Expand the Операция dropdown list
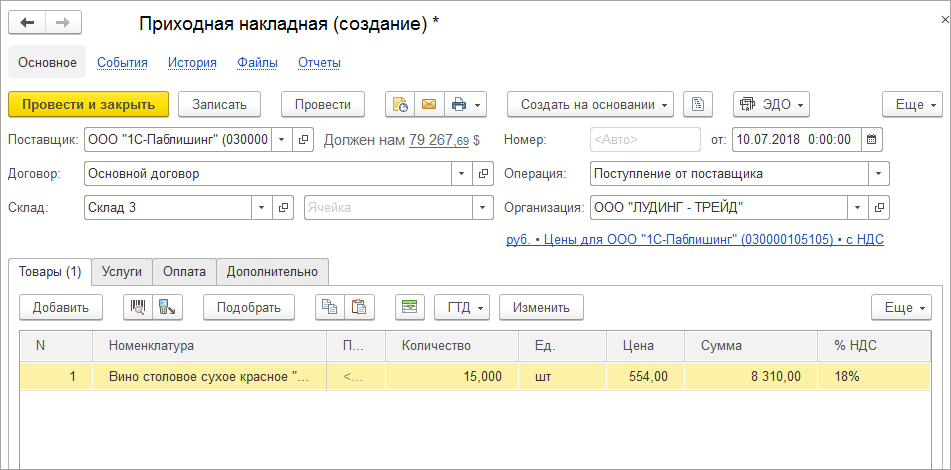The height and width of the screenshot is (470, 951). click(x=879, y=173)
